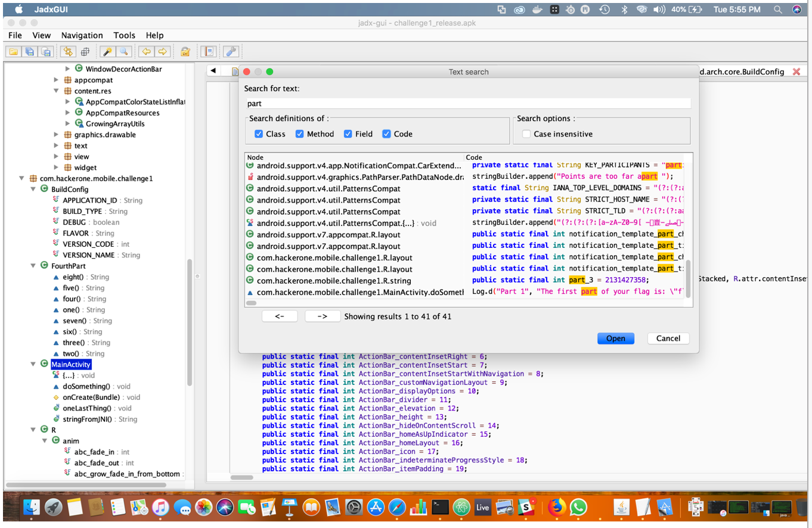Open the File menu
Image resolution: width=812 pixels, height=528 pixels.
click(15, 35)
